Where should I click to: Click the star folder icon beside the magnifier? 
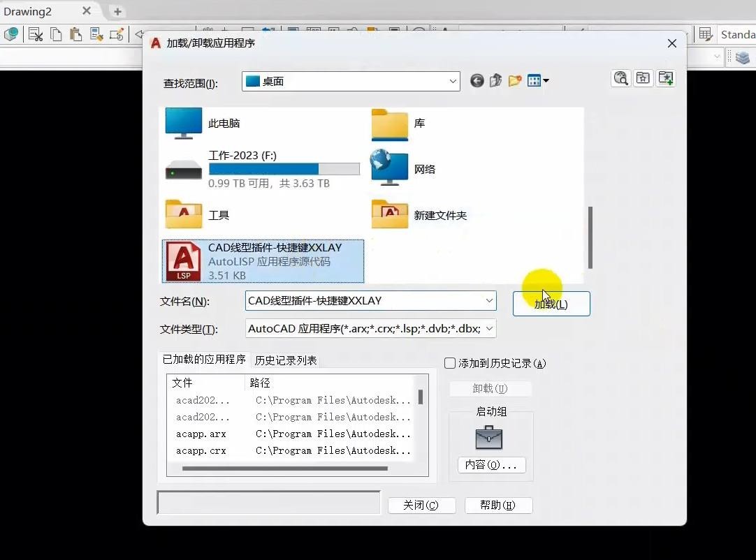coord(643,78)
